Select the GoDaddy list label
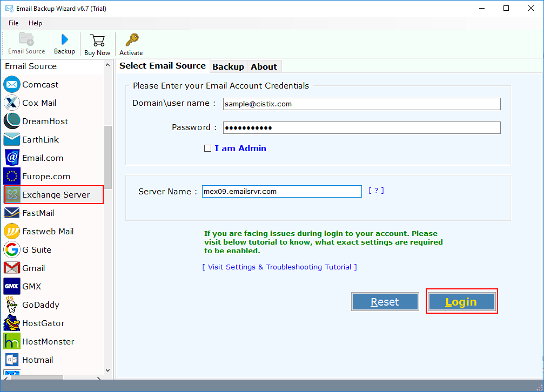The image size is (544, 392). pyautogui.click(x=41, y=305)
